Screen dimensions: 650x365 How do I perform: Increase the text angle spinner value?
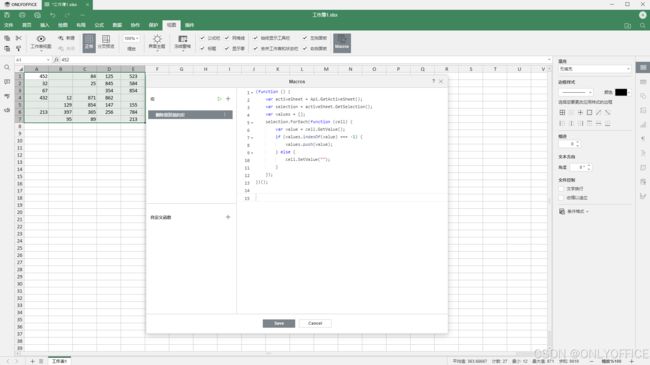(589, 165)
